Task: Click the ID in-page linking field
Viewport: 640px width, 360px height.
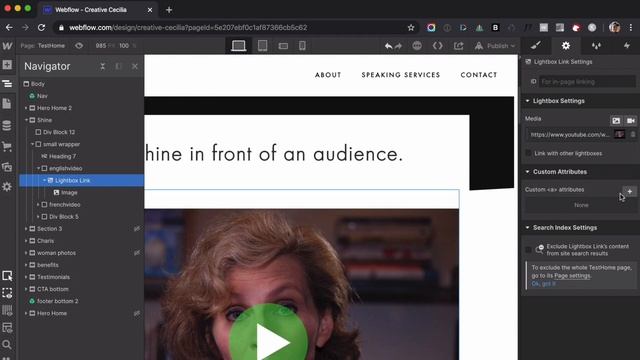Action: (587, 82)
